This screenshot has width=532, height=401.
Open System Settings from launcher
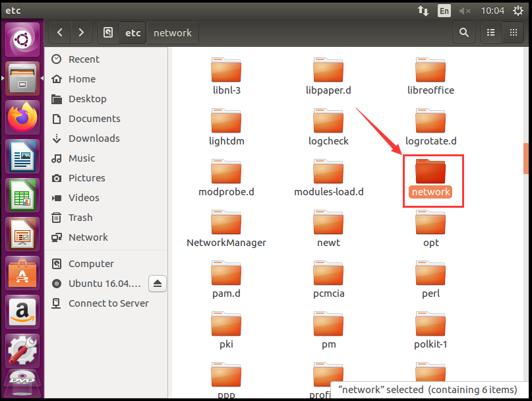tap(22, 351)
